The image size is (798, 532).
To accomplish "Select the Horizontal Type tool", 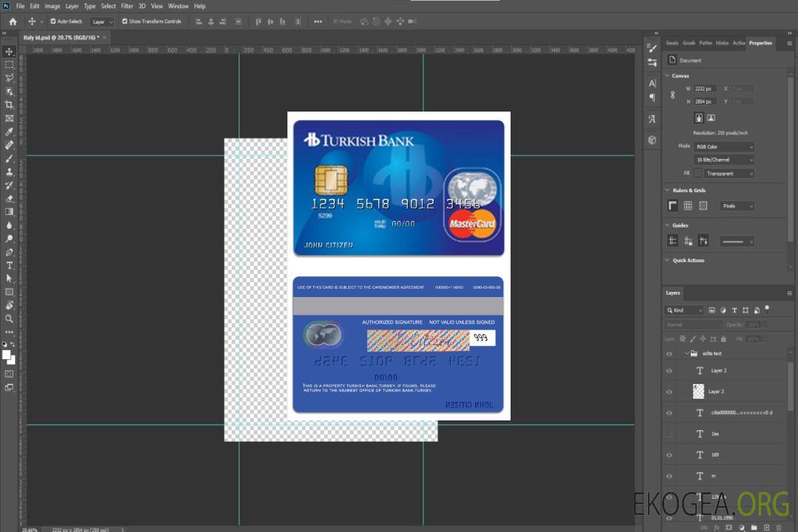I will [9, 265].
